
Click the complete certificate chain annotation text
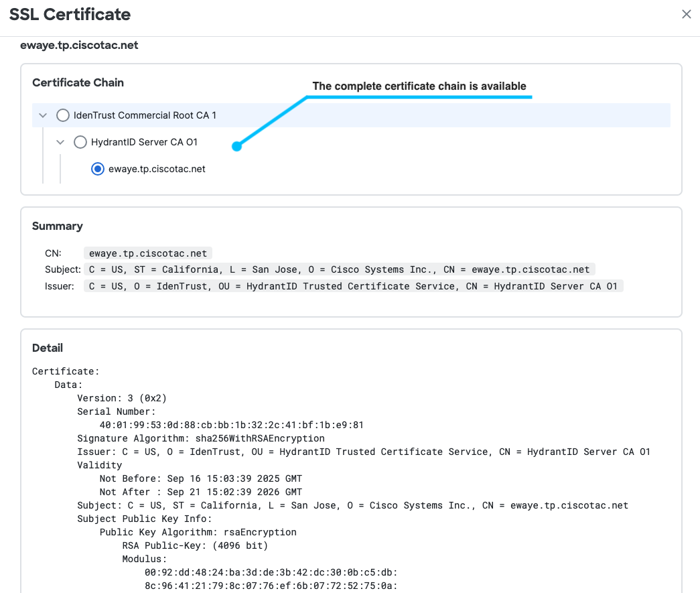[x=420, y=86]
